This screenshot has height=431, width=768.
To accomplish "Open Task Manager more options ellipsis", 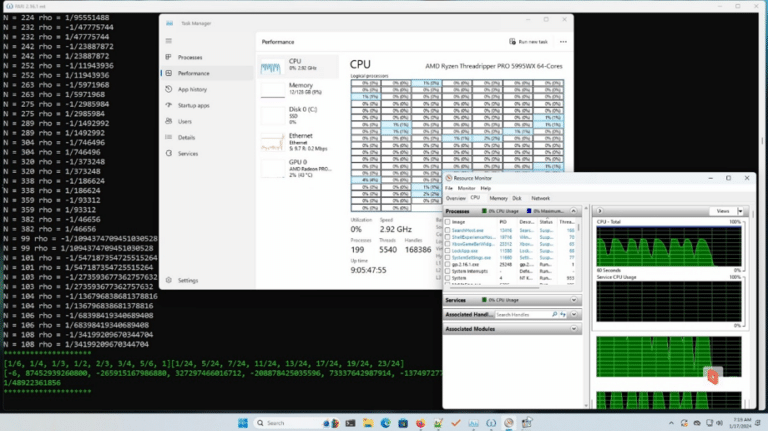I will tap(563, 42).
